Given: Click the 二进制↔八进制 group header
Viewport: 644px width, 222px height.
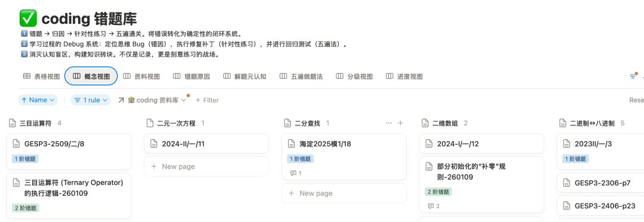Looking at the screenshot, I should [x=592, y=123].
